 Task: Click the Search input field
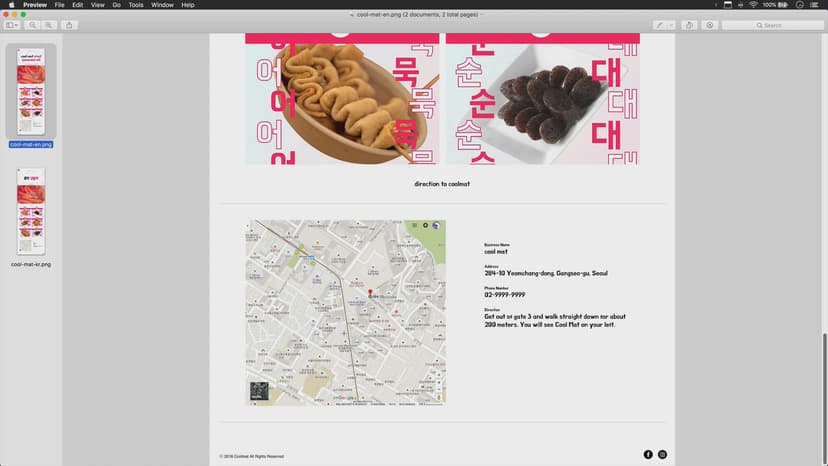point(772,25)
